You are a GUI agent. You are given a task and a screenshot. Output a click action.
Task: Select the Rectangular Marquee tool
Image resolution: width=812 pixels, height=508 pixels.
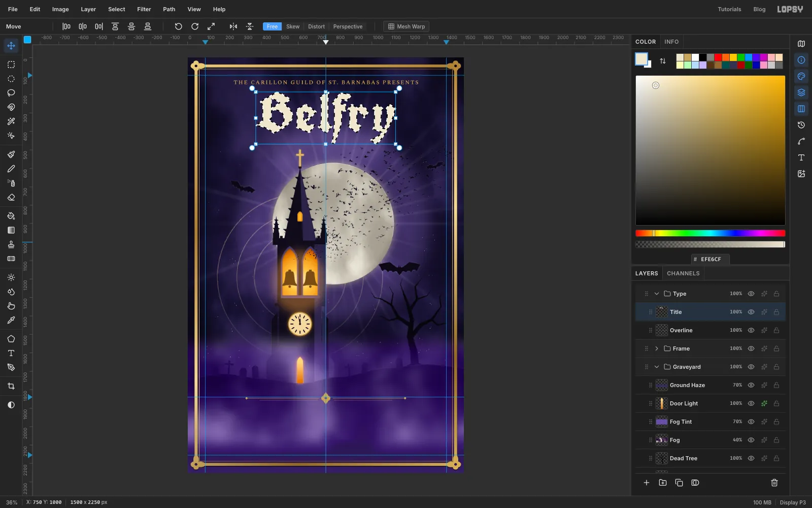click(11, 65)
